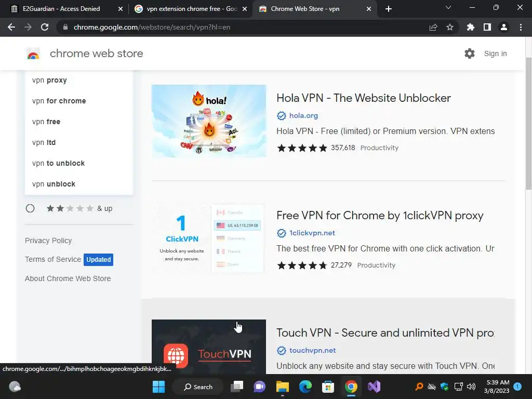Open the tab search dropdown arrow
The height and width of the screenshot is (399, 532).
(x=448, y=7)
